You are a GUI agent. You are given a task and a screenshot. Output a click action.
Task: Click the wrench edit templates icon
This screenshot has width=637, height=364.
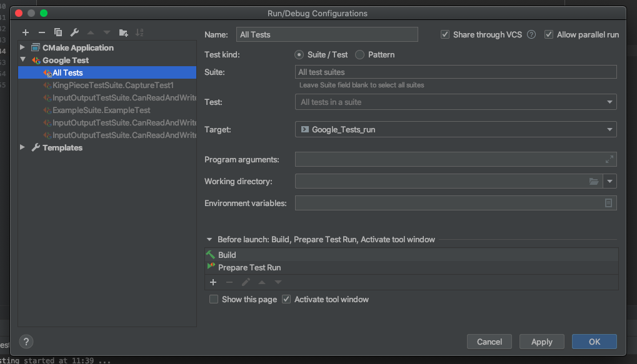[74, 32]
